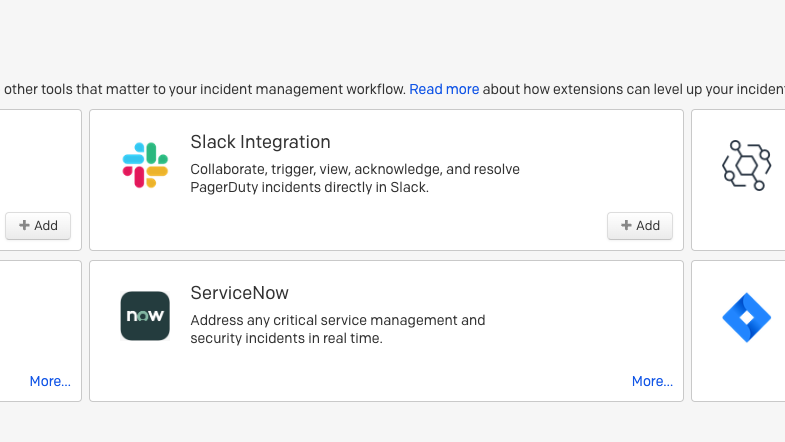
Task: Click the blue Jira diamond icon
Action: click(746, 318)
